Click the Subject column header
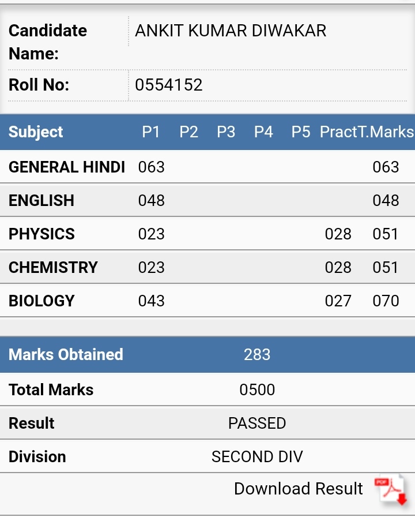The height and width of the screenshot is (532, 415). point(36,132)
